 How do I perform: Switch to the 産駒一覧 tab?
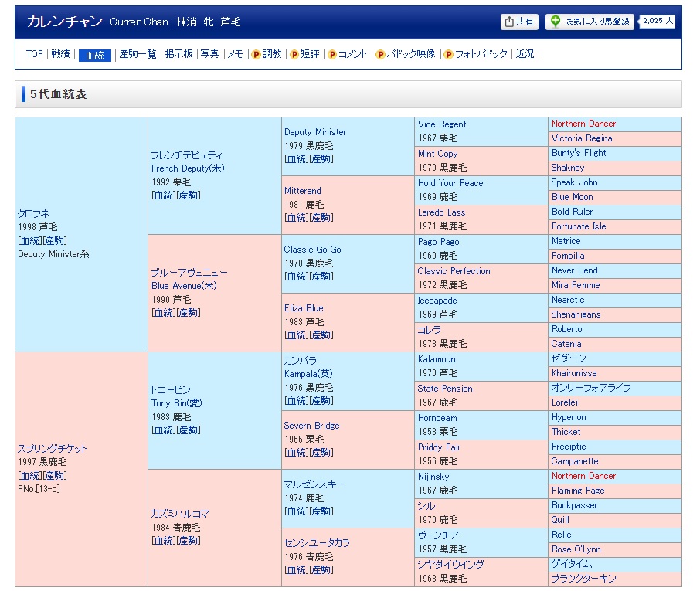tap(138, 54)
